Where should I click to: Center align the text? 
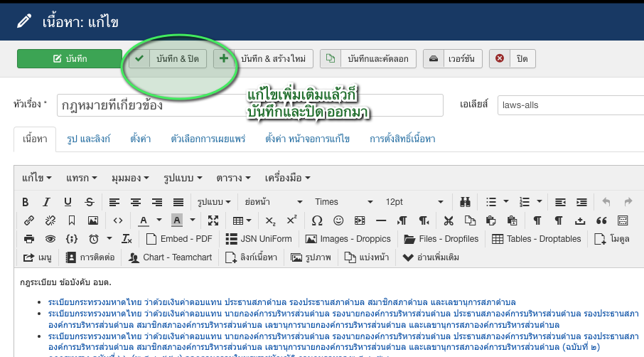(136, 202)
